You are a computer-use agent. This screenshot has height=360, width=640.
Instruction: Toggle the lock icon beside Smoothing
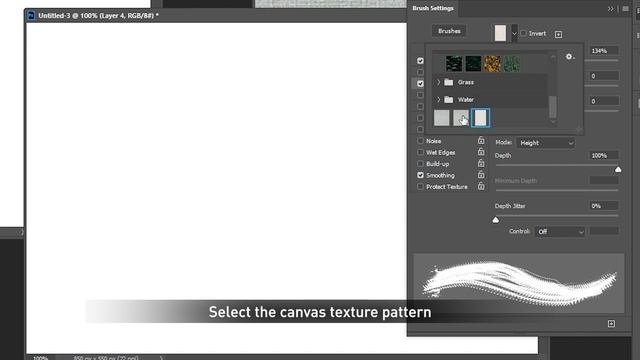(481, 175)
